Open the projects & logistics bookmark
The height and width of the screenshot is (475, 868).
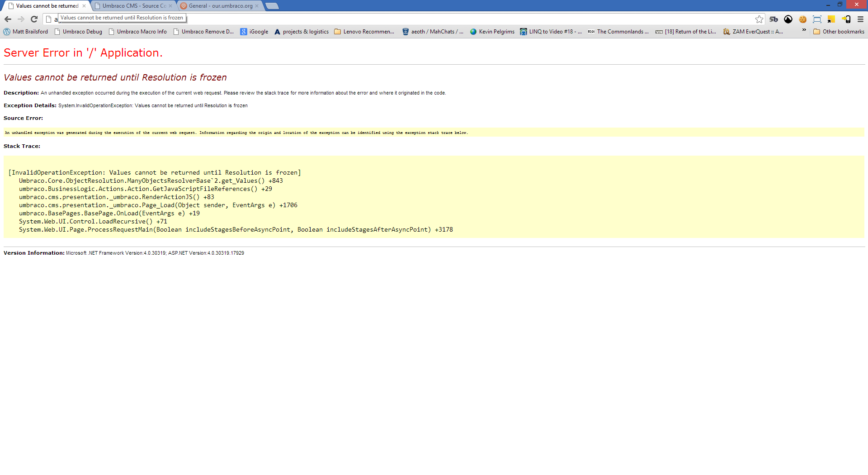[x=302, y=32]
